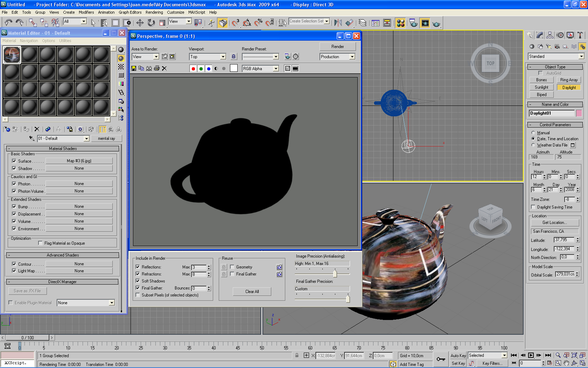Image resolution: width=588 pixels, height=368 pixels.
Task: Click the Get Location button
Action: pos(554,223)
